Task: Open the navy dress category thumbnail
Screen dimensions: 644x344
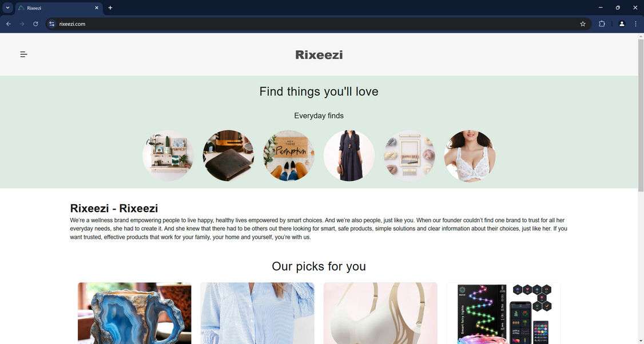Action: tap(349, 155)
